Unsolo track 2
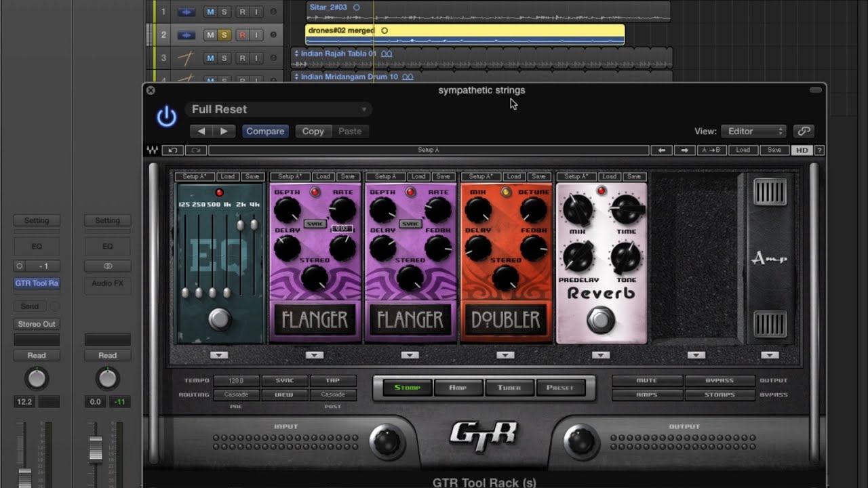Image resolution: width=868 pixels, height=488 pixels. click(224, 35)
